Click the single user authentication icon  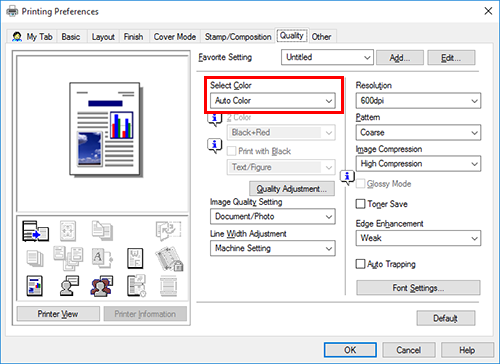tap(69, 286)
